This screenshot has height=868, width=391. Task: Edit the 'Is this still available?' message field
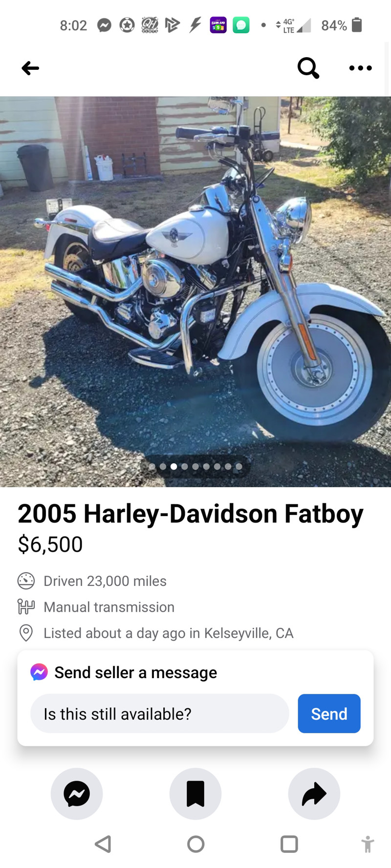pos(160,713)
